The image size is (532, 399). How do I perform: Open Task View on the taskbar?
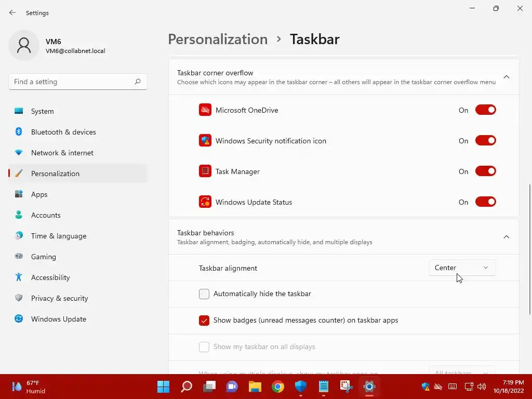(x=209, y=387)
